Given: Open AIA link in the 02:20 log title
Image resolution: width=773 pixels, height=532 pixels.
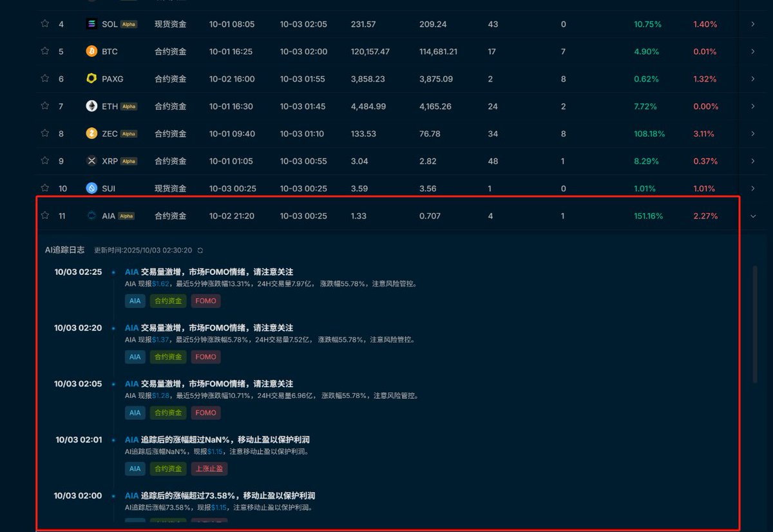Looking at the screenshot, I should pyautogui.click(x=131, y=328).
